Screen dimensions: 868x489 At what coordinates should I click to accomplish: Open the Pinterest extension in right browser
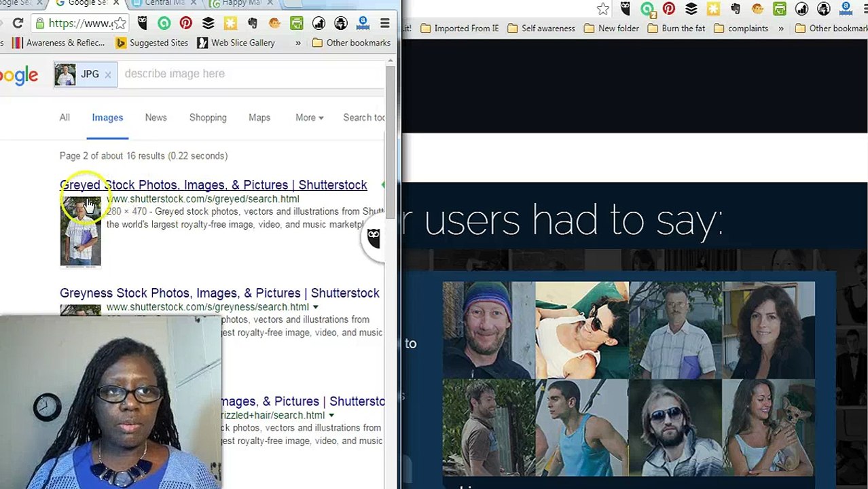pos(668,9)
